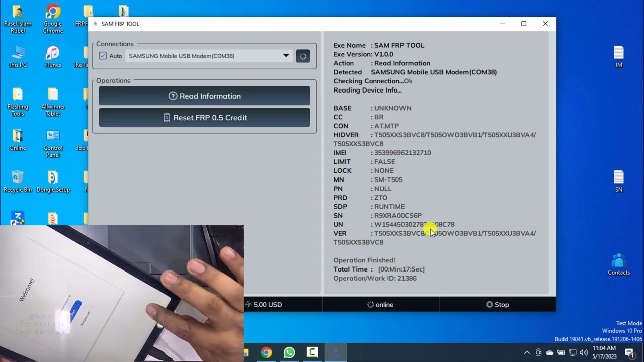Image resolution: width=644 pixels, height=362 pixels.
Task: Click WhatsApp icon in the taskbar
Action: coord(289,352)
